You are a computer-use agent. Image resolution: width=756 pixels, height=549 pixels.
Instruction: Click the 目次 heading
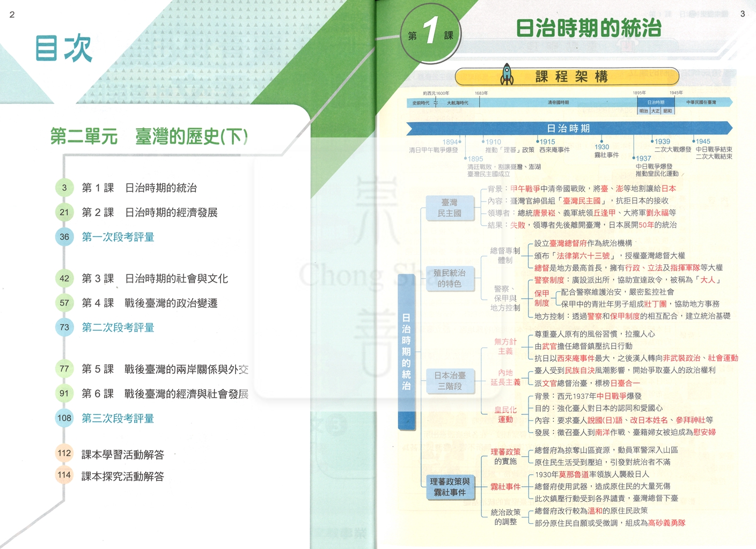(64, 48)
